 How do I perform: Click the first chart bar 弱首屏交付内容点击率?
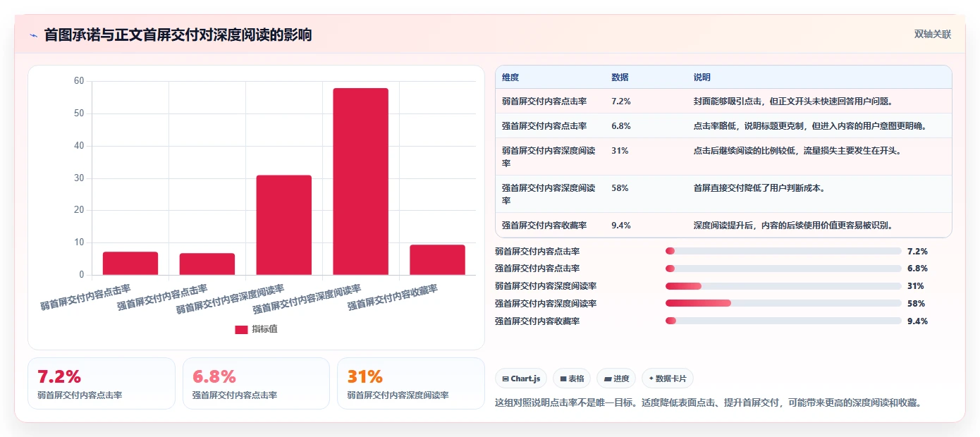coord(130,264)
